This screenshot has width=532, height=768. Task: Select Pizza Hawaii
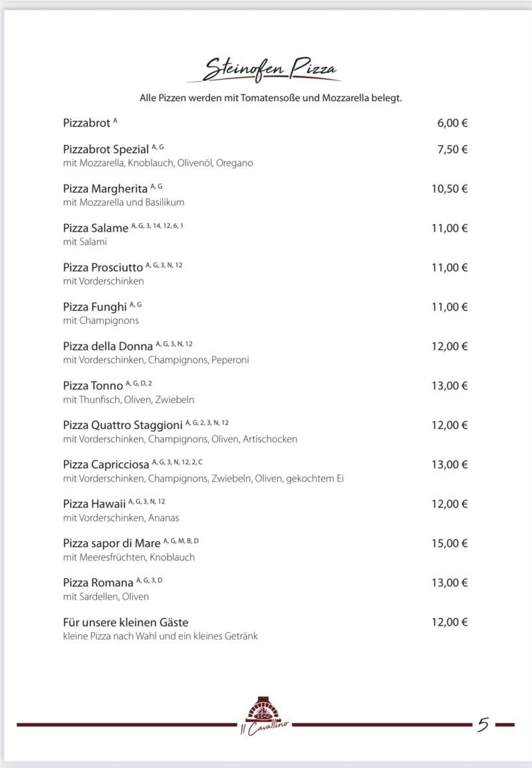click(x=94, y=504)
